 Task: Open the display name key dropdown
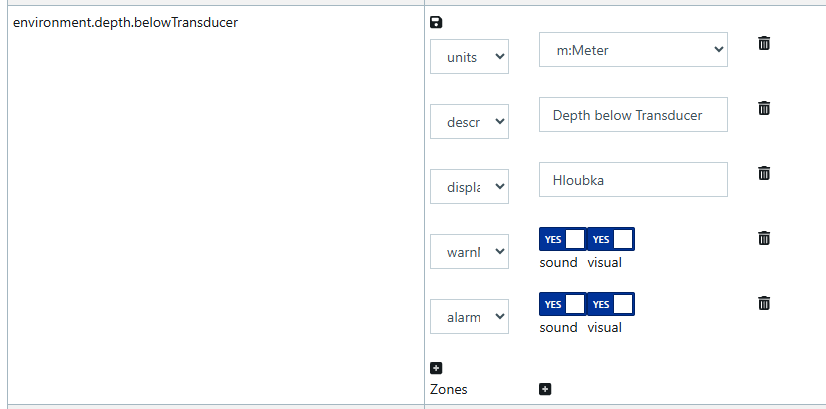point(469,187)
